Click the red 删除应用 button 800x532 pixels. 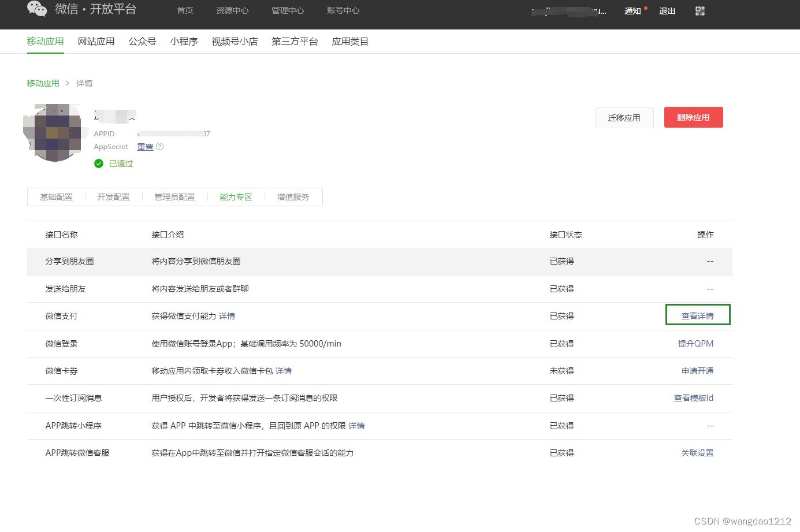(694, 117)
